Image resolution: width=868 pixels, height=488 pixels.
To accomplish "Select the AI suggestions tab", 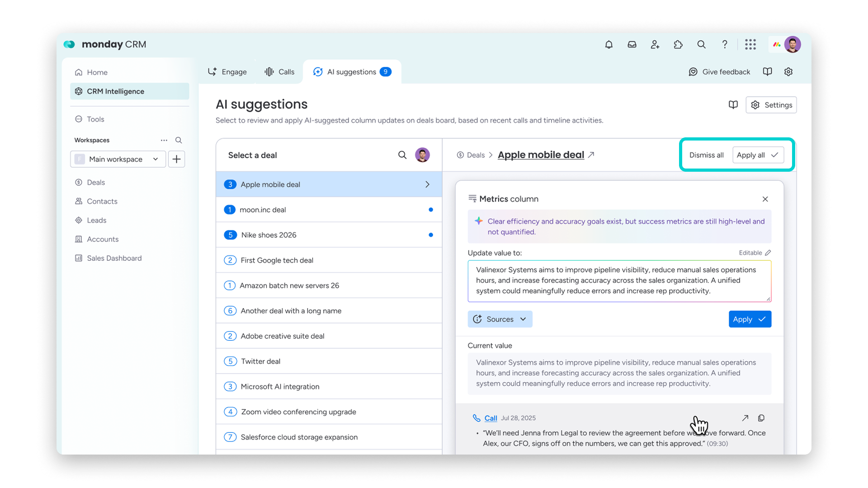I will coord(352,72).
